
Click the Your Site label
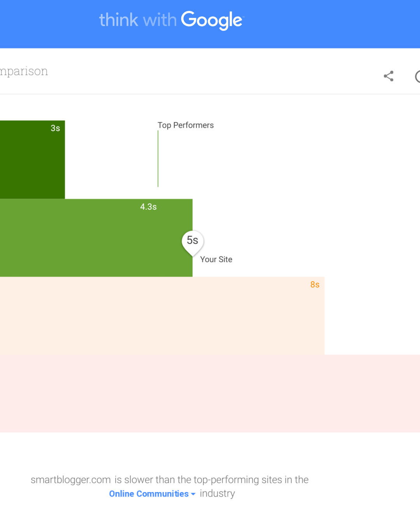pos(216,259)
